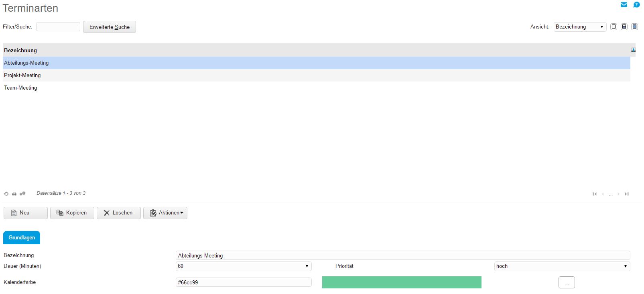This screenshot has height=294, width=644.
Task: Open the Priorität dropdown set to hoch
Action: 562,266
